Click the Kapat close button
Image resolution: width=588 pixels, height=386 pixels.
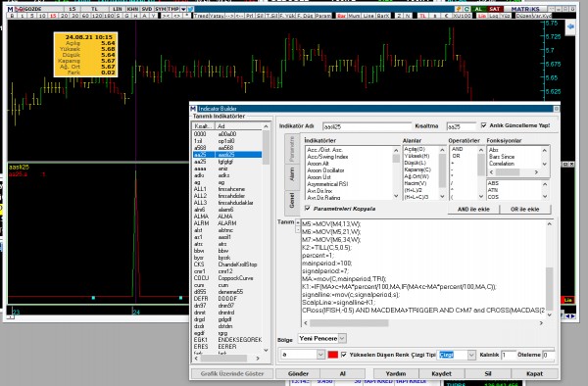click(x=534, y=373)
